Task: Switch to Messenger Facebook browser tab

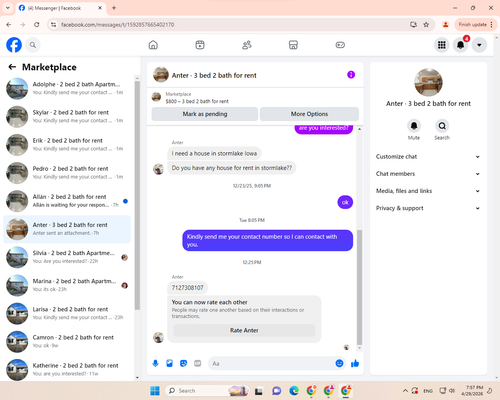Action: [x=61, y=8]
